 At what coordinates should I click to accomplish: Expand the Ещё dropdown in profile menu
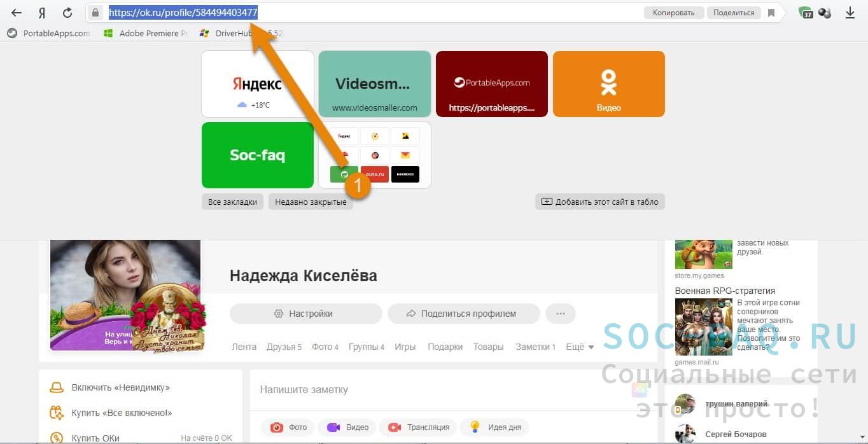[x=580, y=347]
